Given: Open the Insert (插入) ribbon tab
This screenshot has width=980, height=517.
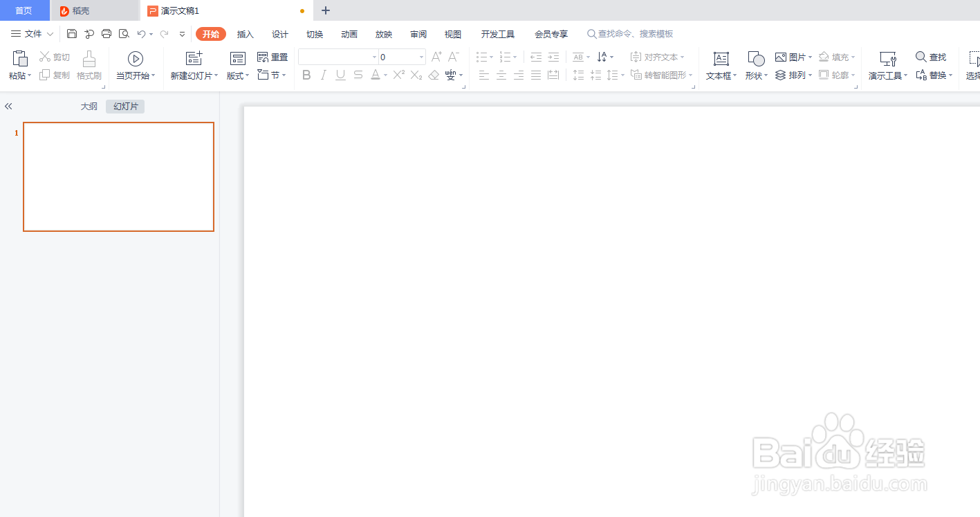Looking at the screenshot, I should click(x=246, y=34).
